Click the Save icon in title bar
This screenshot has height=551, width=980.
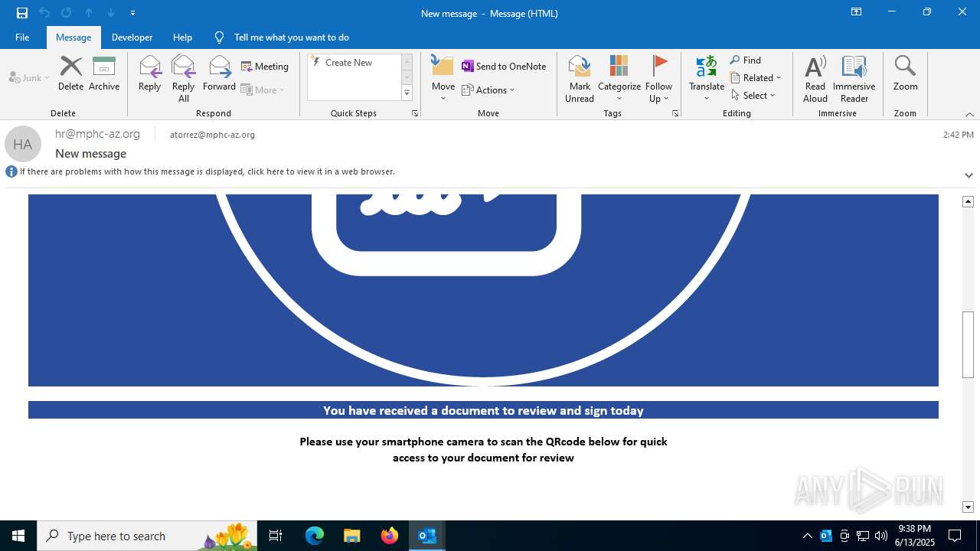[22, 13]
